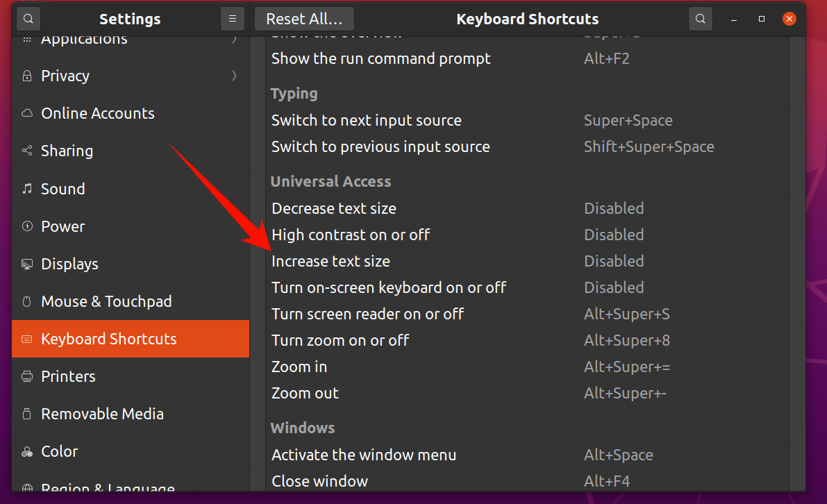
Task: Edit Switch to previous input source shortcut
Action: click(x=527, y=146)
